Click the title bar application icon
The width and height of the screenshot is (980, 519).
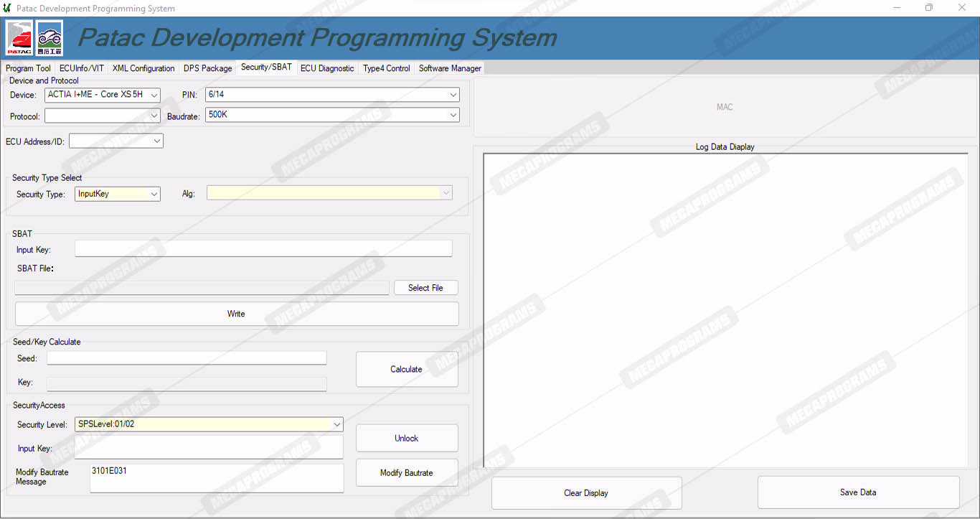pos(7,8)
